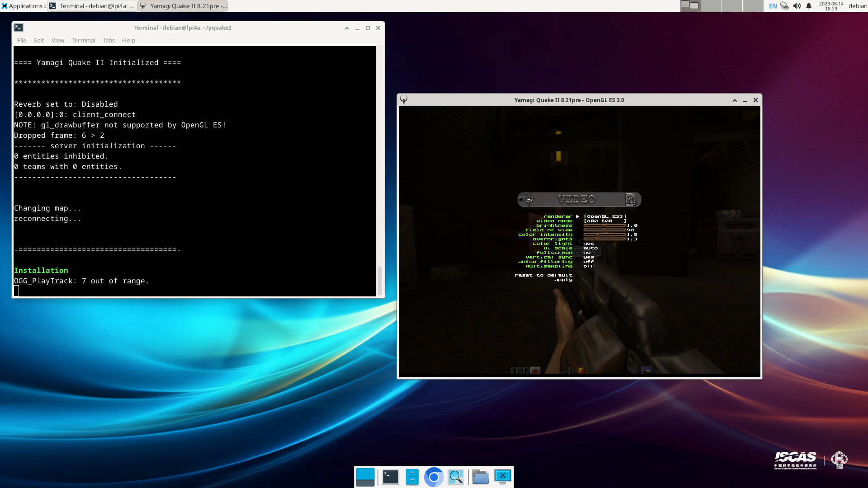Click the "Reverb set to: Disabled" terminal line
This screenshot has width=868, height=488.
coord(66,104)
